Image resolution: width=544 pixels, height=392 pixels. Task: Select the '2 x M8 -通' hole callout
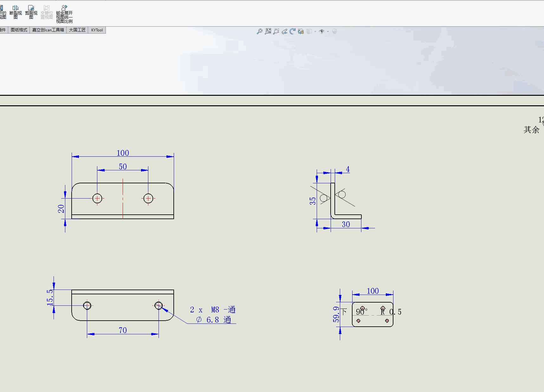213,310
